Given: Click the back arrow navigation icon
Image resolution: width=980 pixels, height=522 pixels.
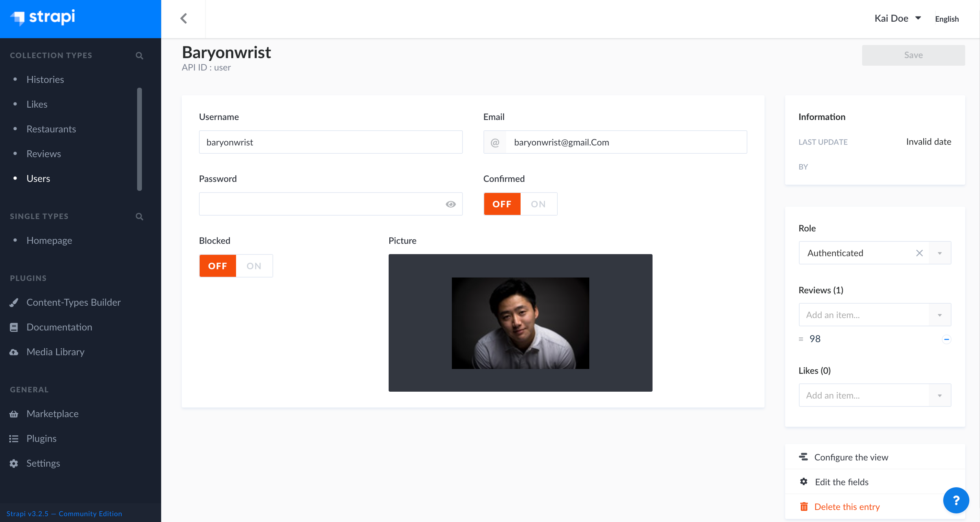Looking at the screenshot, I should (x=184, y=18).
